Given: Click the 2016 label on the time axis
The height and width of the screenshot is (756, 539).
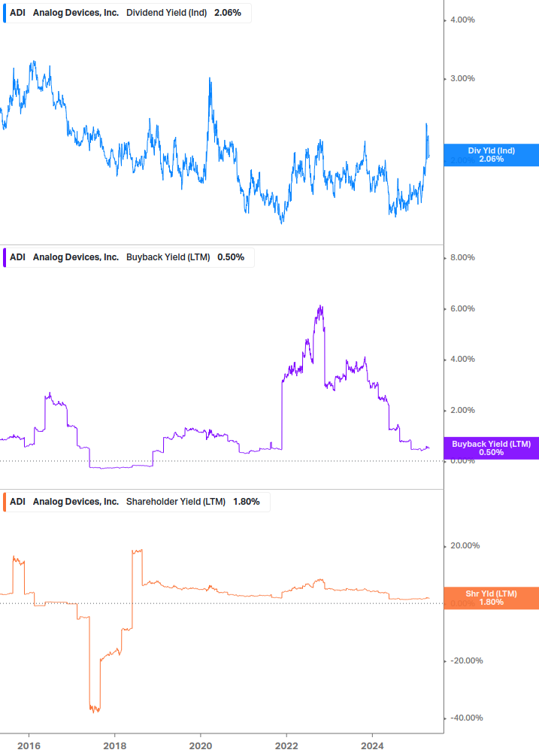Looking at the screenshot, I should pyautogui.click(x=29, y=746).
